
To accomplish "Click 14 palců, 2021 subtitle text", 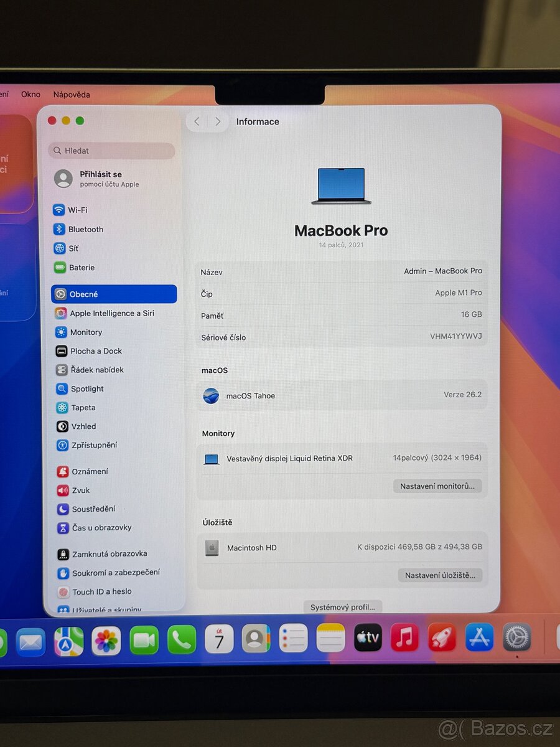I will click(341, 245).
